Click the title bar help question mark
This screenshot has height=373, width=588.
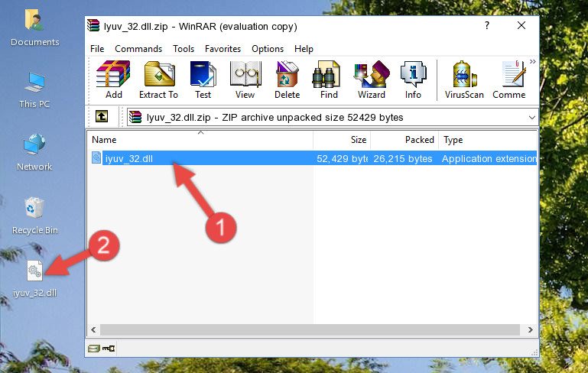pos(487,25)
